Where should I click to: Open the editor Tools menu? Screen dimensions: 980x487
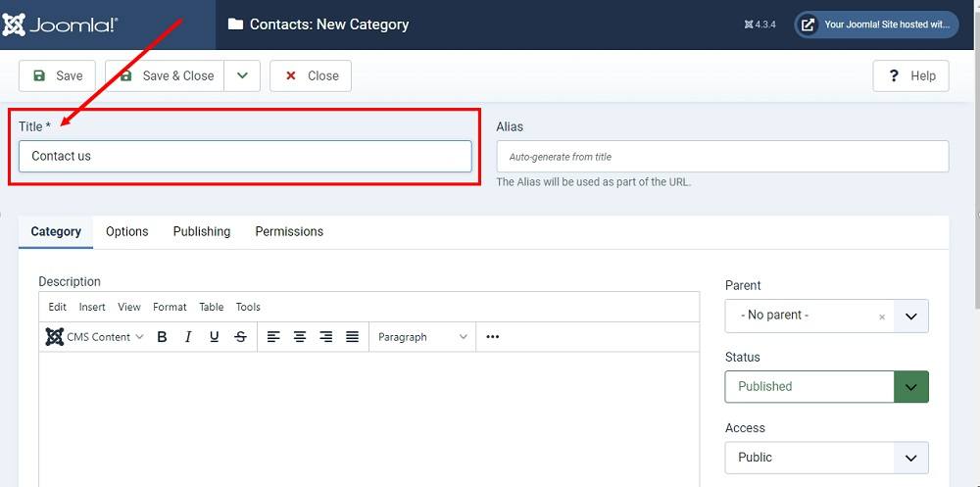point(248,307)
